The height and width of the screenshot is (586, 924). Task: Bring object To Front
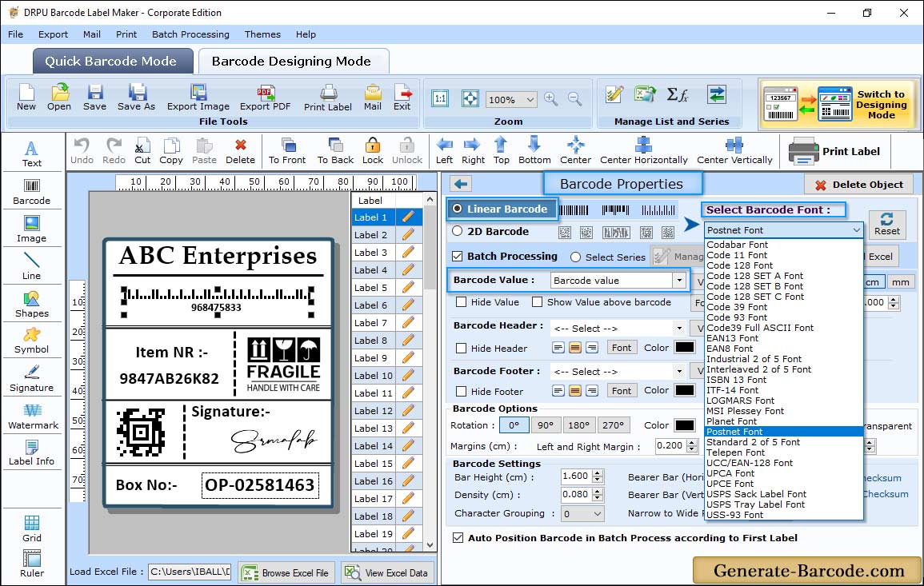(287, 151)
